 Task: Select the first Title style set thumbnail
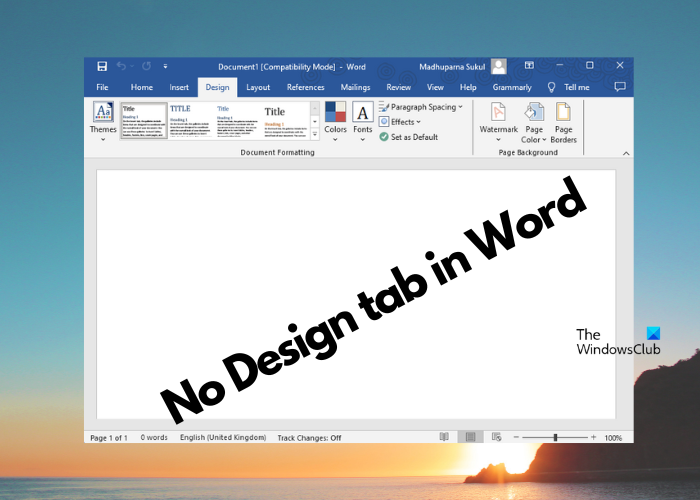[143, 122]
